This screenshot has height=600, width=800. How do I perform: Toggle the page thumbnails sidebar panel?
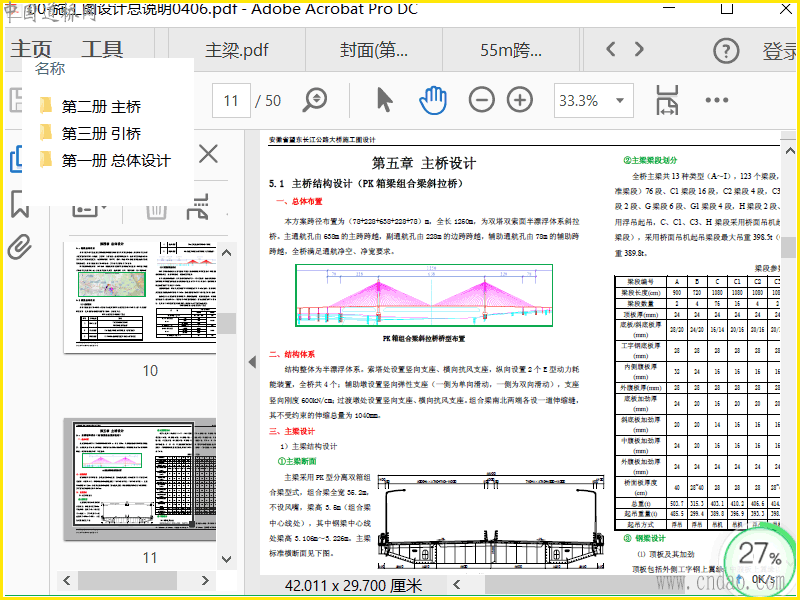click(16, 160)
